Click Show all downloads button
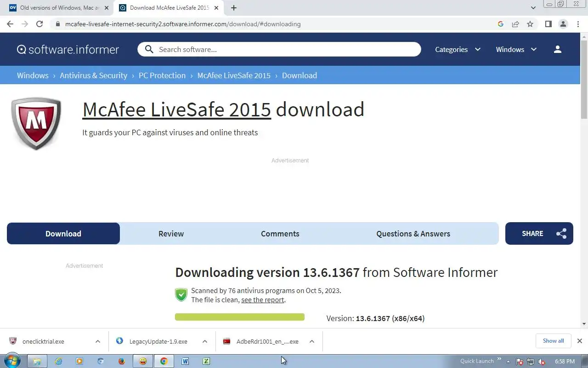Image resolution: width=588 pixels, height=368 pixels. coord(553,341)
